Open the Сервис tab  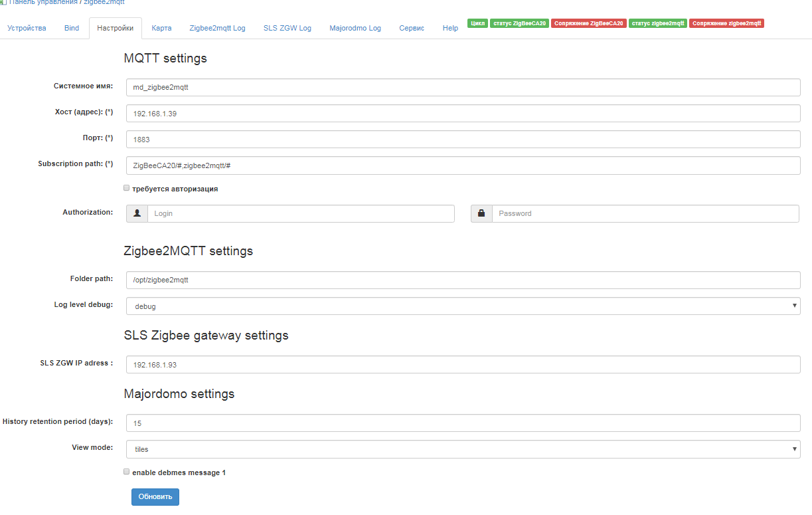[412, 28]
